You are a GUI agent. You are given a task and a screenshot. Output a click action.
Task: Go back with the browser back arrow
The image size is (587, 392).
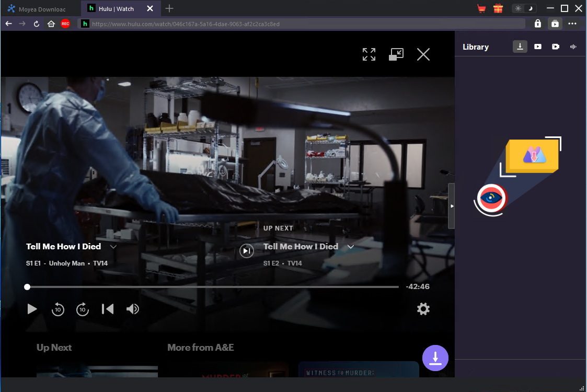coord(8,24)
